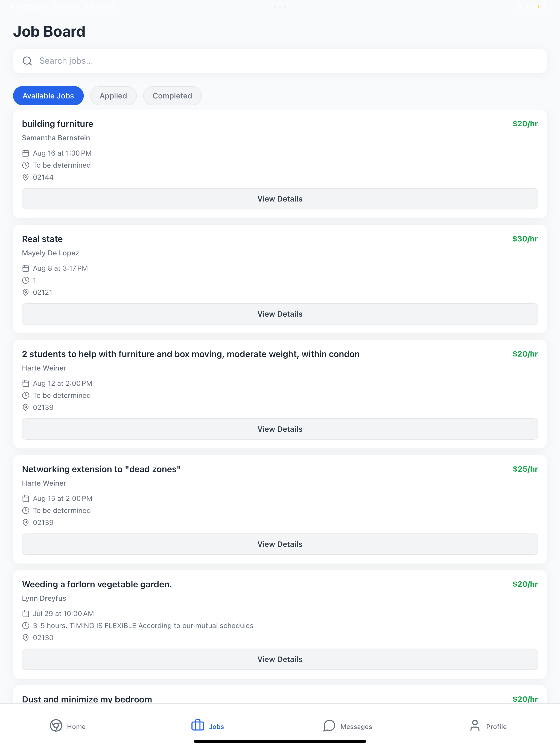Screen dimensions: 560x747
Task: Click Harte Weiner in Networking extension card
Action: point(44,483)
